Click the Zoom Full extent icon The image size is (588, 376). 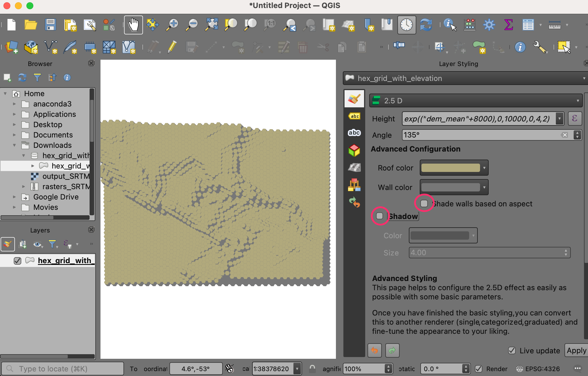pos(211,25)
